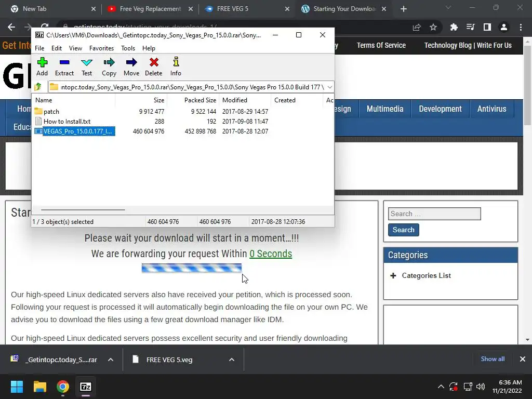532x399 pixels.
Task: Select the How to Install.txt file
Action: point(151,122)
